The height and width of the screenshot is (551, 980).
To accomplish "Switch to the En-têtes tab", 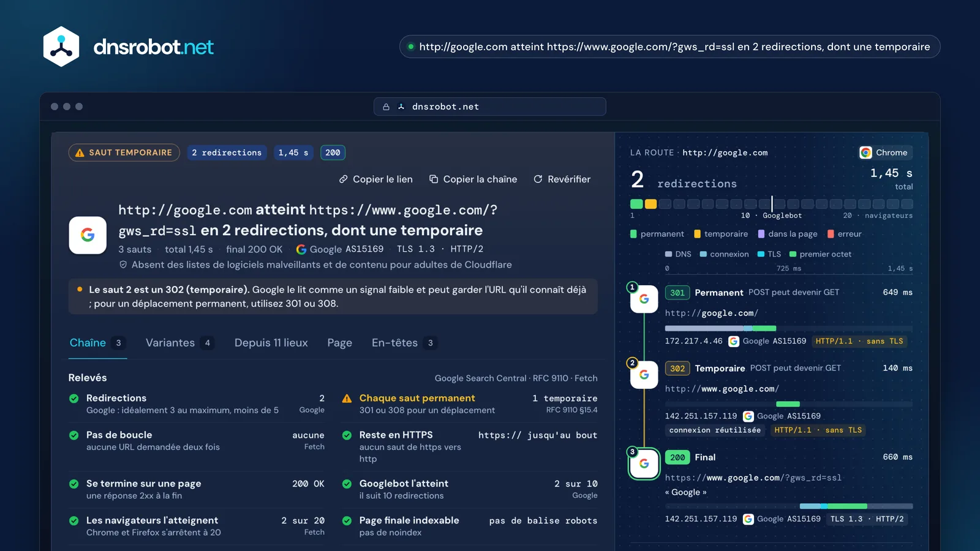I will click(404, 343).
